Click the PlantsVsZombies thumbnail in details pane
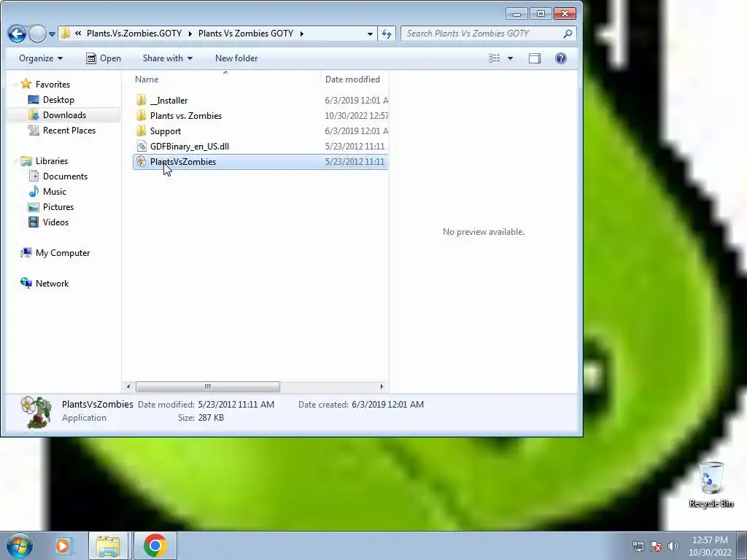 pyautogui.click(x=36, y=412)
